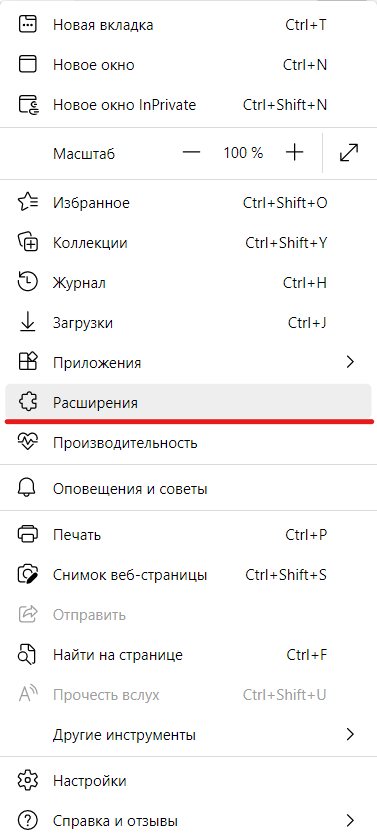Expand the Справка и отзывы arrow

point(350,820)
